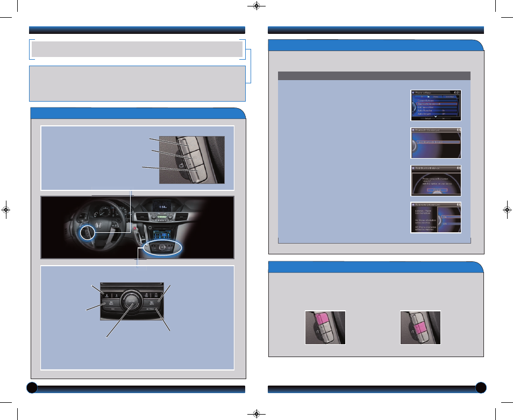Image resolution: width=513 pixels, height=420 pixels.
Task: Choose Off in Automatic phone sync screen
Action: 451,224
